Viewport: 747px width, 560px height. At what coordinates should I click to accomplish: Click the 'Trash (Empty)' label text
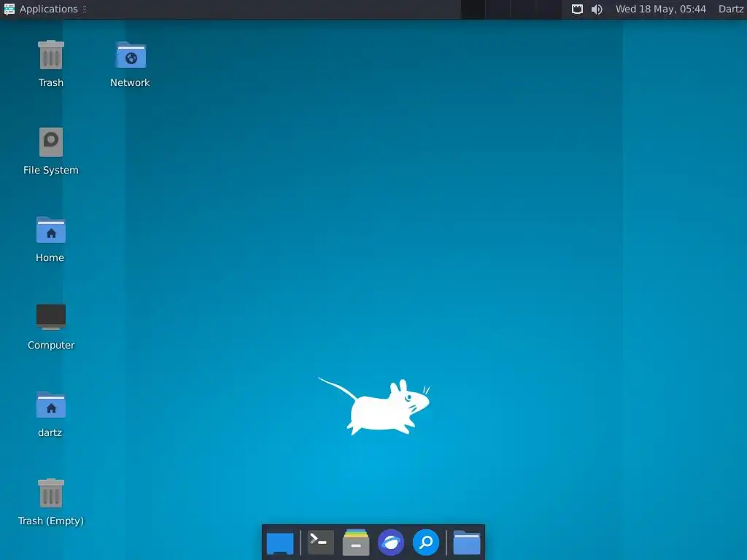[51, 521]
